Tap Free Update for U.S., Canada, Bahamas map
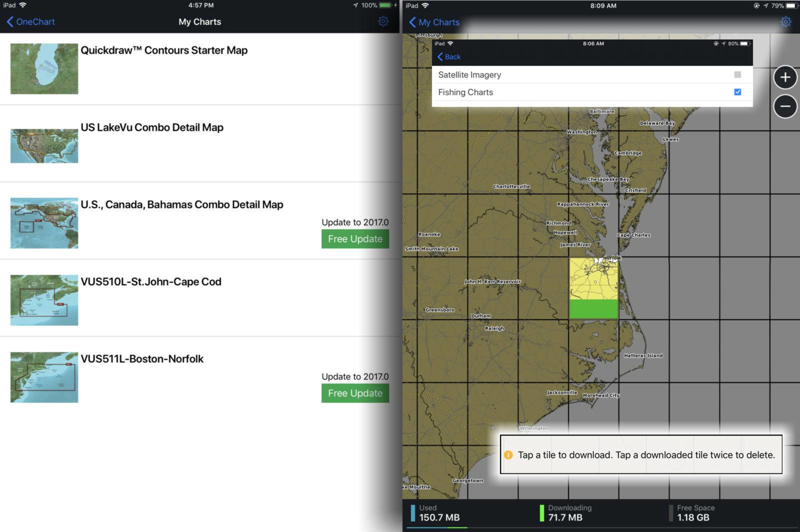Screen dimensions: 800x532 [355, 239]
